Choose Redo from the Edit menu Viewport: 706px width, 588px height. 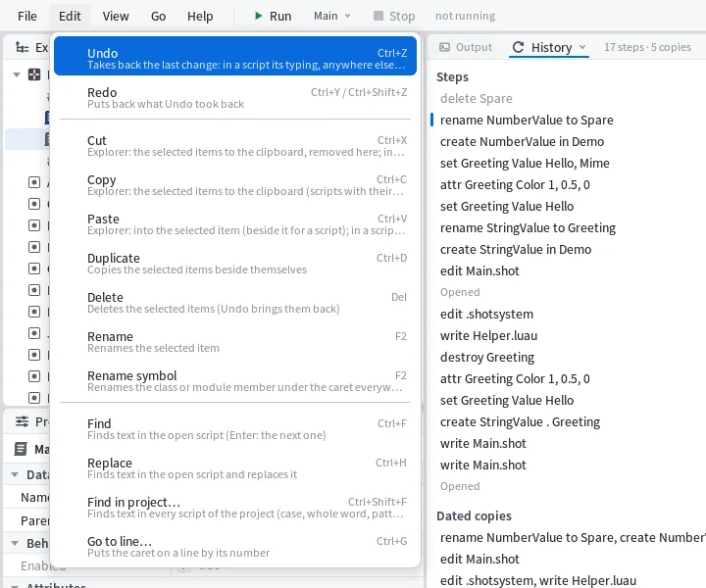click(235, 98)
